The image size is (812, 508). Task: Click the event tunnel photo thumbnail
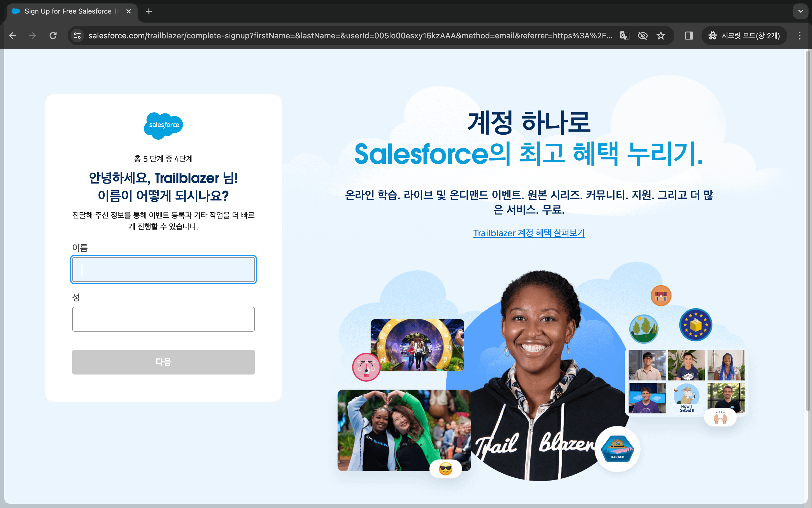[417, 345]
